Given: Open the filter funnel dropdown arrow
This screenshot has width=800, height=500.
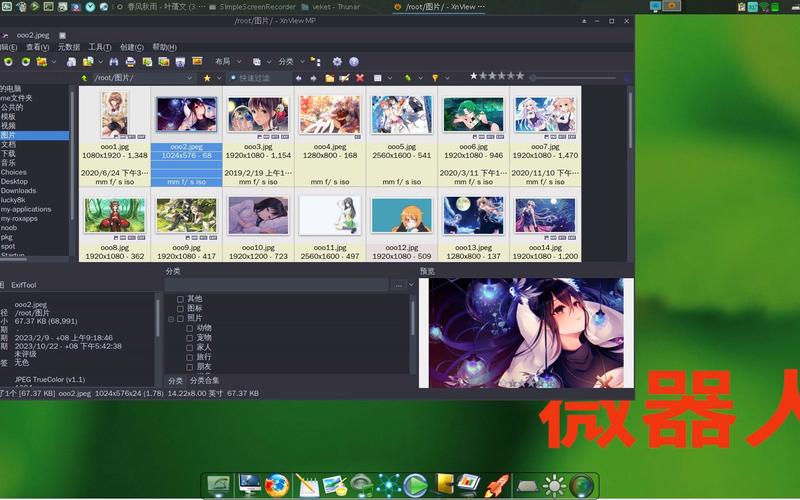Looking at the screenshot, I should [x=447, y=78].
